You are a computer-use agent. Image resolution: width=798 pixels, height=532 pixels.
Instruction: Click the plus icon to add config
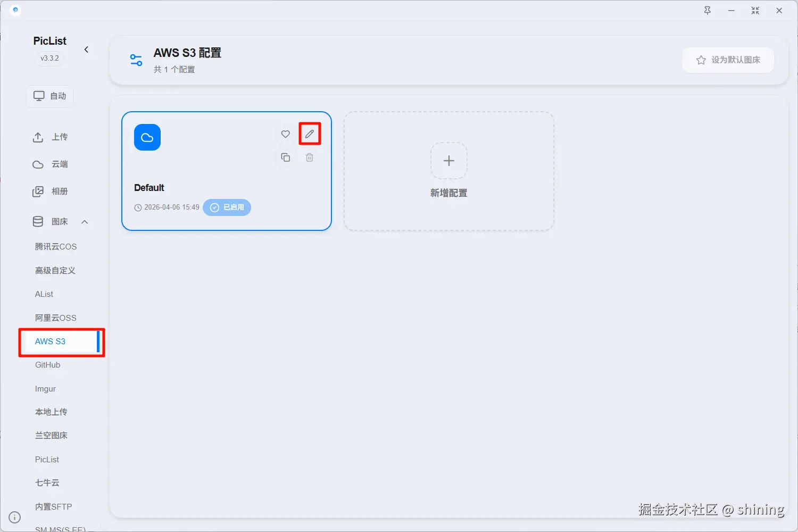pos(449,161)
